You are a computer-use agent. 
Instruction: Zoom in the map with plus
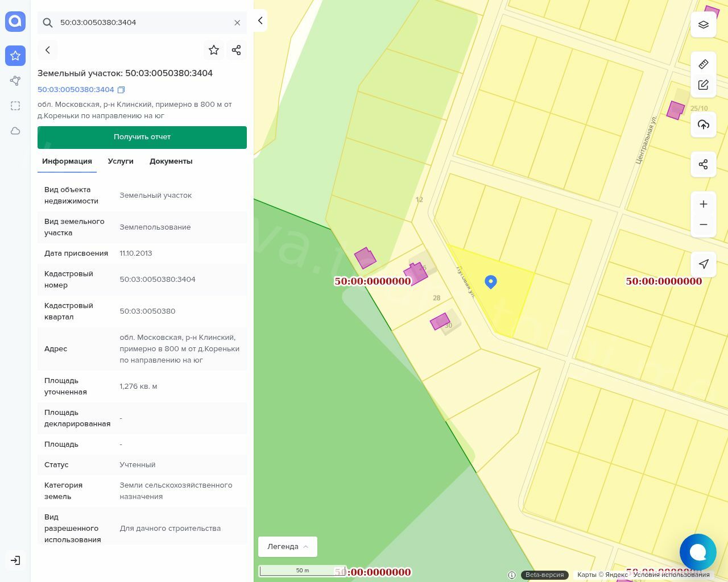[x=704, y=204]
